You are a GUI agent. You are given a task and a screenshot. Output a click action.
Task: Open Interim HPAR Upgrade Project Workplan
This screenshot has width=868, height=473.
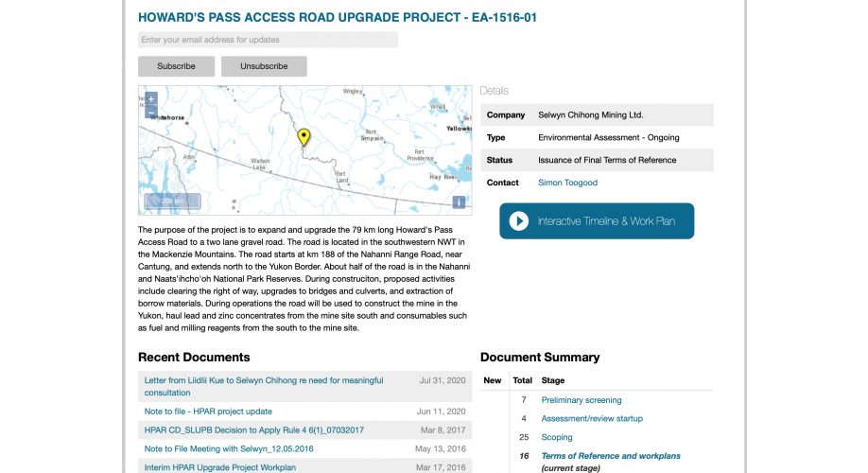[x=220, y=467]
